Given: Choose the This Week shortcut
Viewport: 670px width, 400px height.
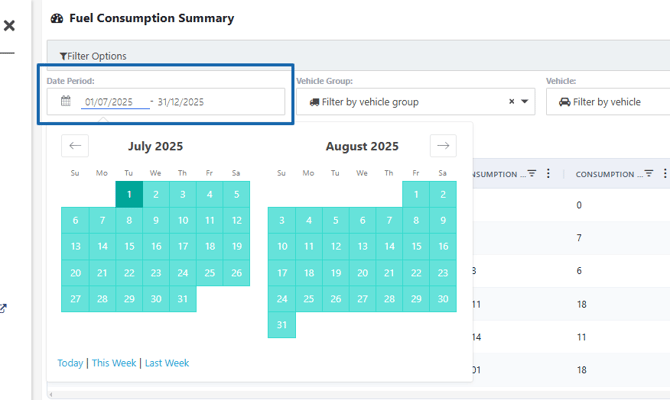Looking at the screenshot, I should (x=114, y=363).
